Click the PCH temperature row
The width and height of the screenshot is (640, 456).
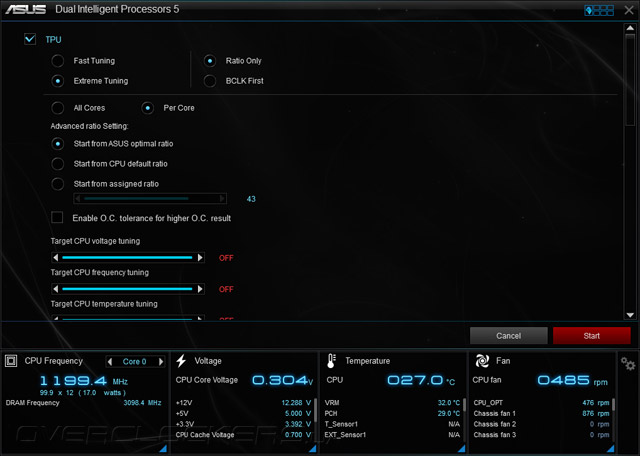(392, 414)
